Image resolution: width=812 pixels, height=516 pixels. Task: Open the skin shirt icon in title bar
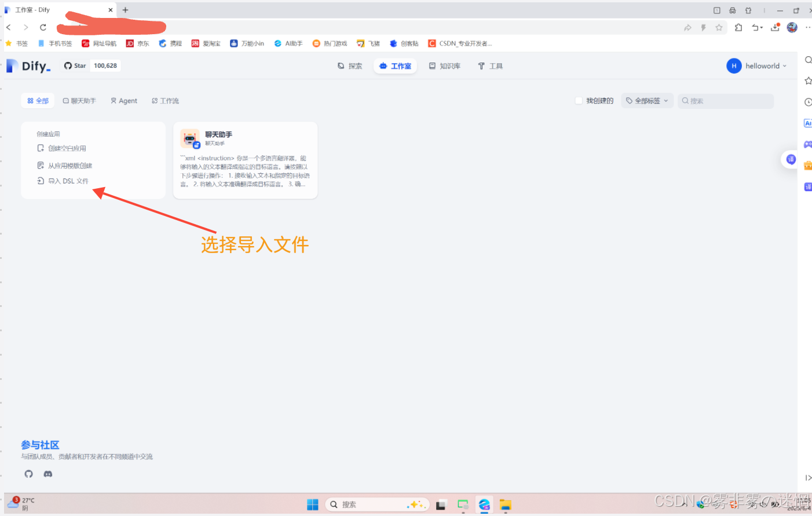(x=748, y=10)
